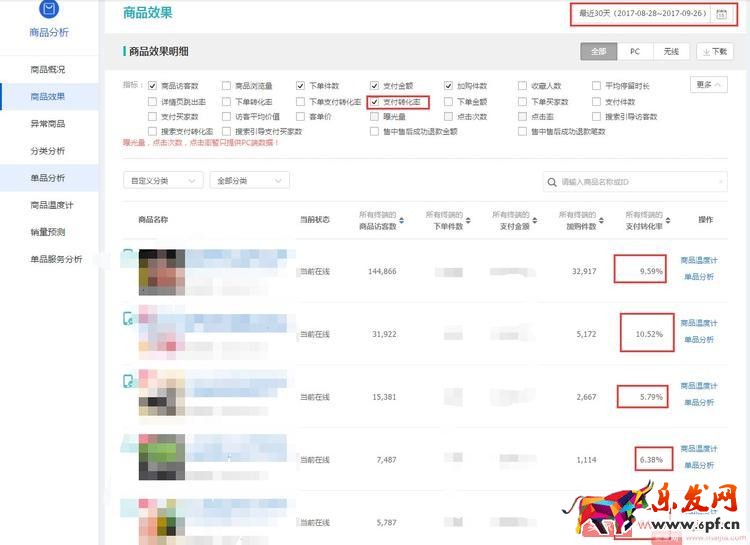The width and height of the screenshot is (750, 545).
Task: Check the 搜索引导支付买家数 option
Action: pos(226,131)
